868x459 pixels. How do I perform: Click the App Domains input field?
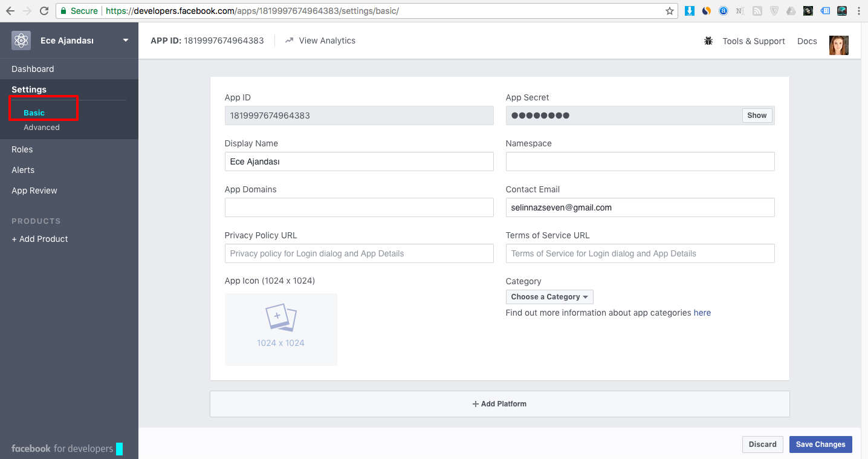[x=359, y=207]
